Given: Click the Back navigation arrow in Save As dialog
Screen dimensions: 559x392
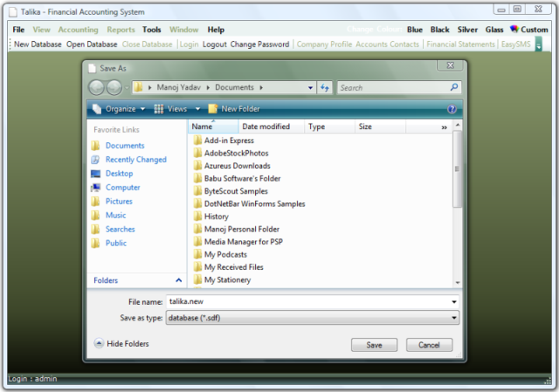Looking at the screenshot, I should coord(96,87).
